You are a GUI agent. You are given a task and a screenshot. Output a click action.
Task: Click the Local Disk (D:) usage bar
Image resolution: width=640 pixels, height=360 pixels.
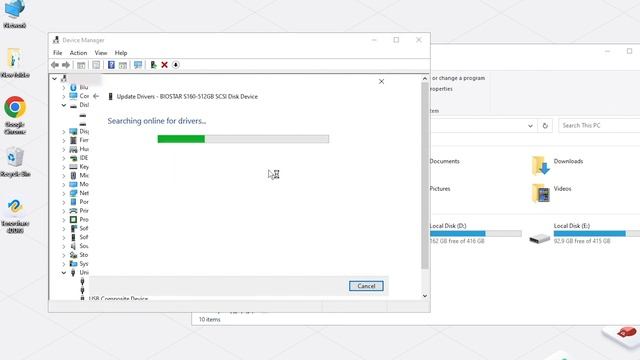pos(476,233)
